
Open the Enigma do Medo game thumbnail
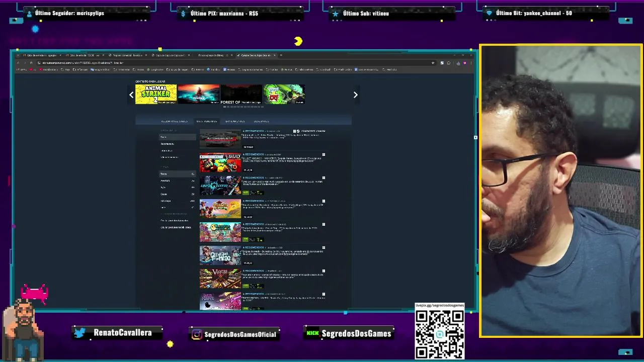click(220, 255)
